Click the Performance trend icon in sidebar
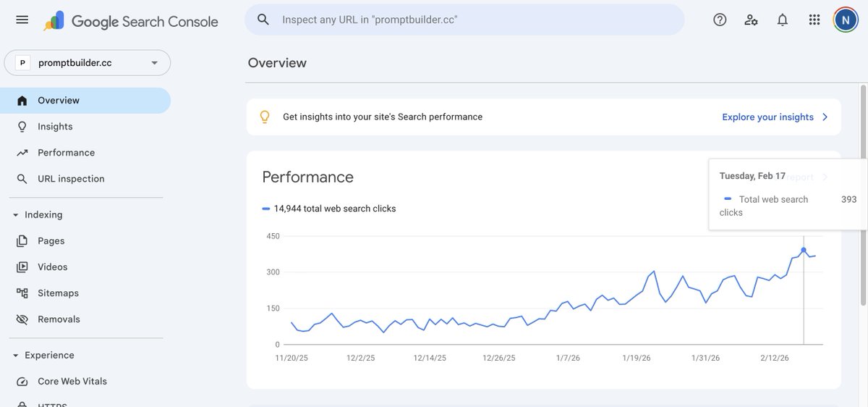 coord(22,153)
